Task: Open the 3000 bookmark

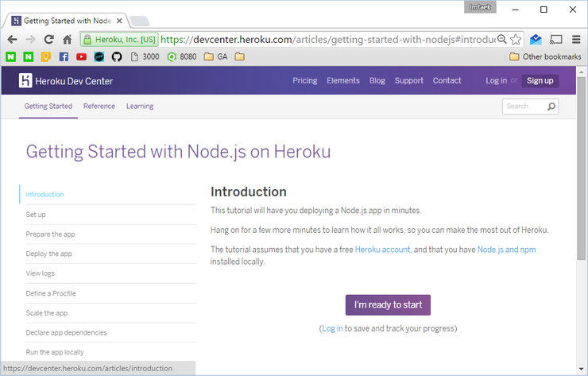Action: (x=145, y=56)
